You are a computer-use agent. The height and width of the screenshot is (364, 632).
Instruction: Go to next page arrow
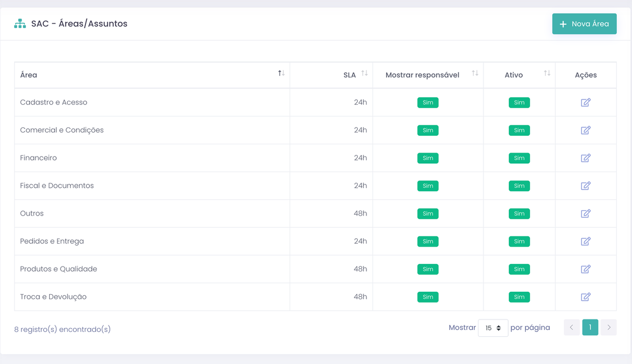click(x=609, y=327)
